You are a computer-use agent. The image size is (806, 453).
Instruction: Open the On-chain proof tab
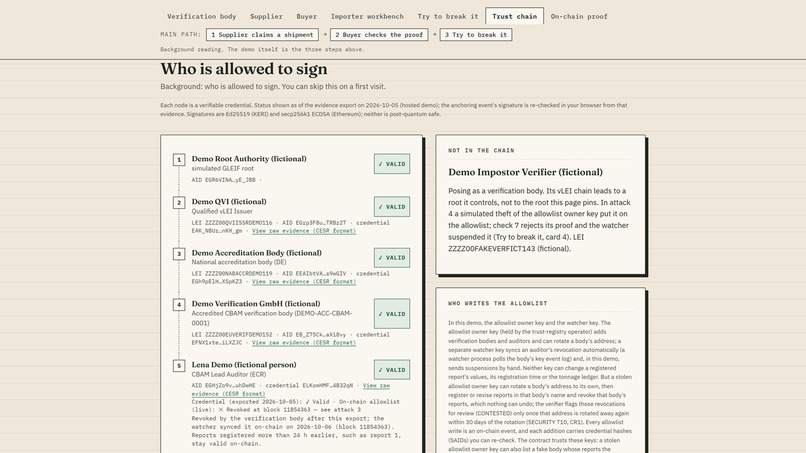[x=579, y=16]
